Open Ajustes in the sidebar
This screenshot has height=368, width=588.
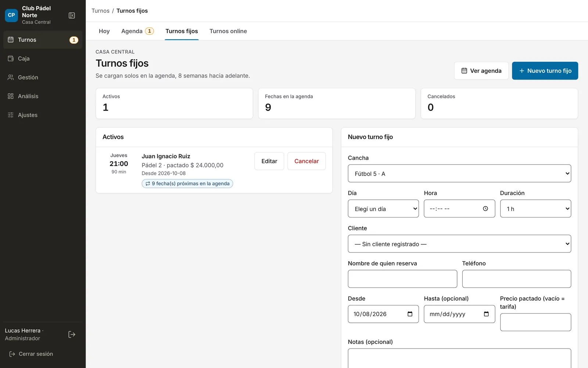43,115
